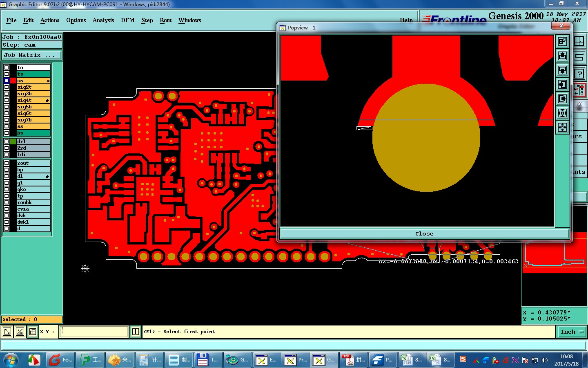The image size is (588, 368).
Task: Select the layer name sig3b
Action: [x=33, y=94]
